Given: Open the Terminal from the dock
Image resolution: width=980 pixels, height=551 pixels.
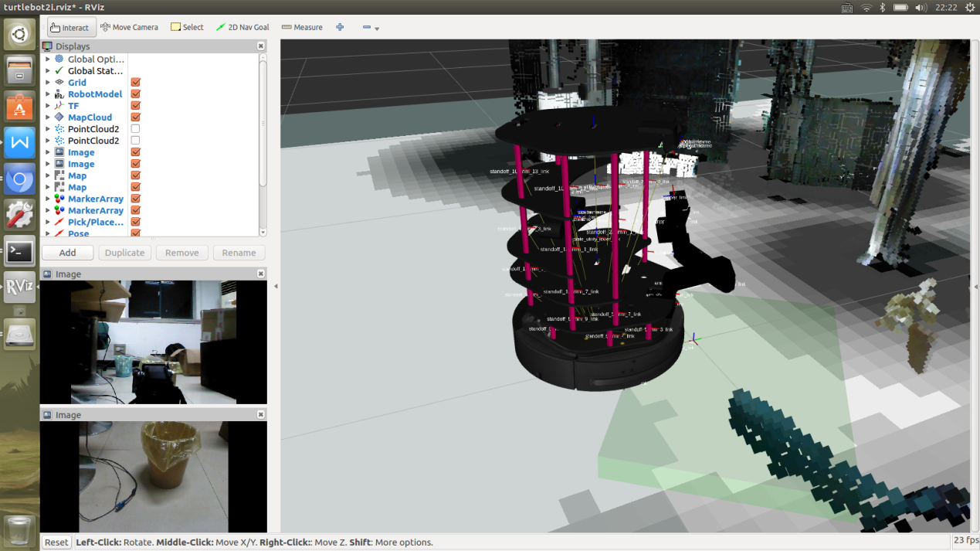Looking at the screenshot, I should (x=20, y=251).
